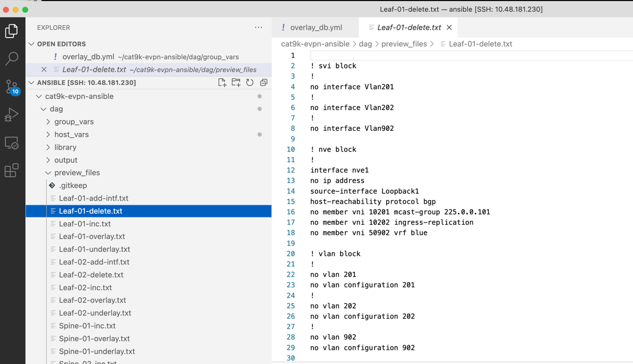The height and width of the screenshot is (364, 633).
Task: Click dag in the breadcrumb path
Action: tap(365, 44)
